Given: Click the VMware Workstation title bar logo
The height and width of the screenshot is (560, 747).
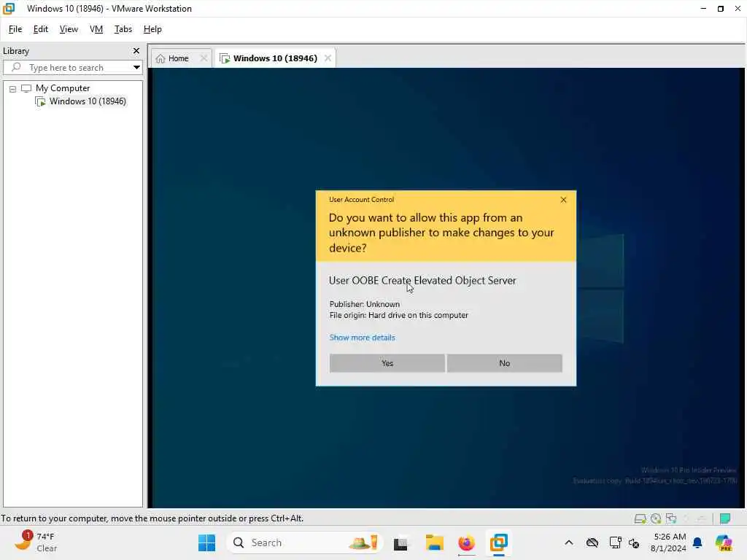Looking at the screenshot, I should tap(9, 9).
